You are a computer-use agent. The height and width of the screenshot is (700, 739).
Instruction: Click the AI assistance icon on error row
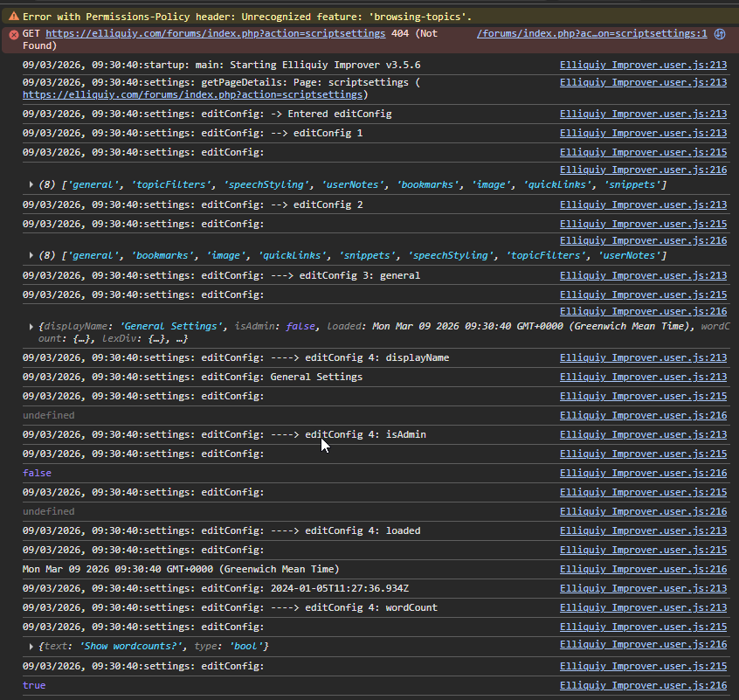click(720, 34)
